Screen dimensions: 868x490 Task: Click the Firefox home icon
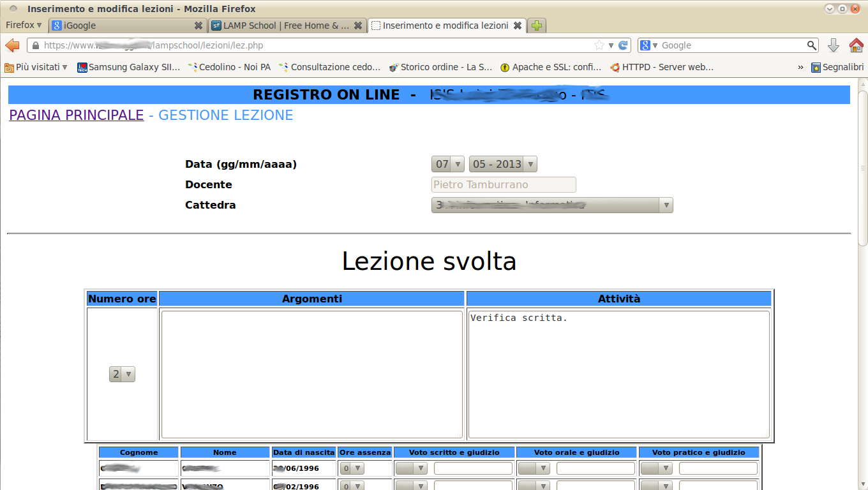(857, 45)
